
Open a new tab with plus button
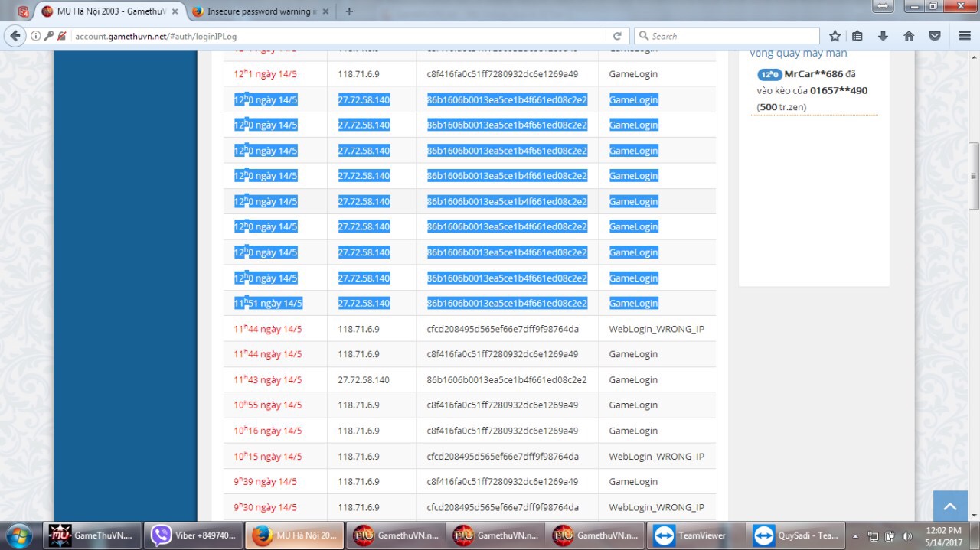coord(350,11)
